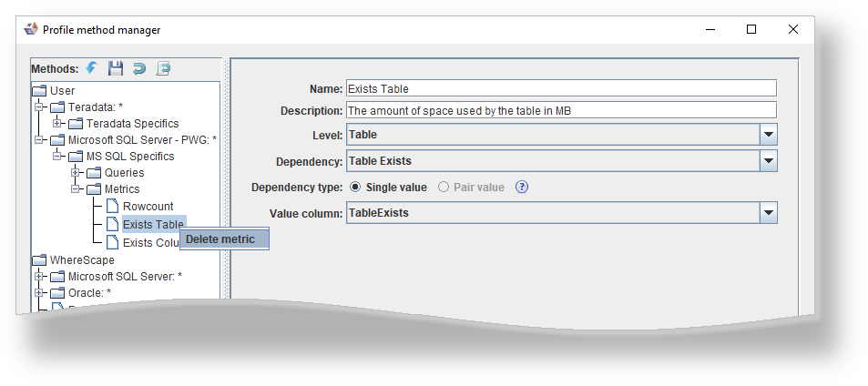Viewport: 868px width, 386px height.
Task: Choose Delete metric from context menu
Action: pos(223,239)
